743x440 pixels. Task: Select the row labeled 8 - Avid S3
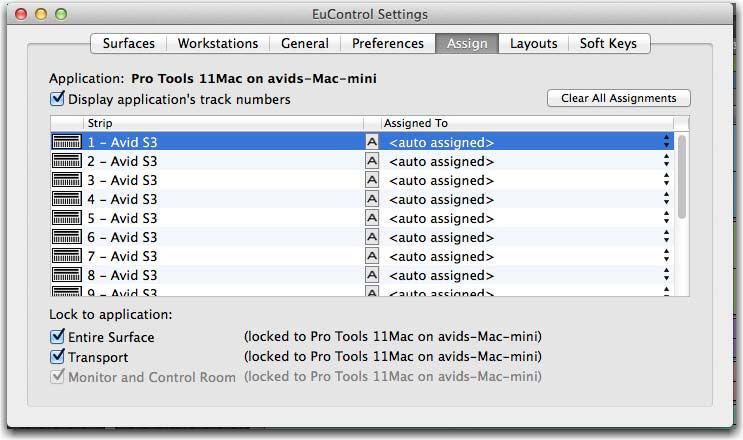click(362, 275)
